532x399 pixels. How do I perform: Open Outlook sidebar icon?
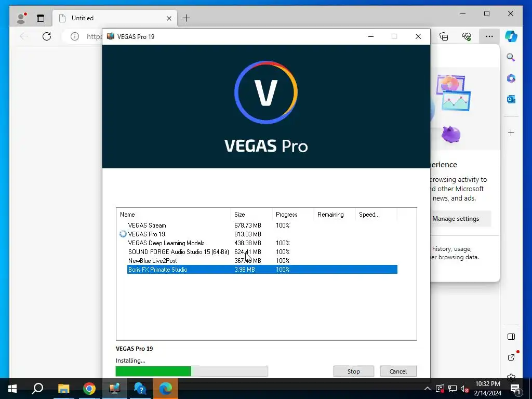[511, 99]
